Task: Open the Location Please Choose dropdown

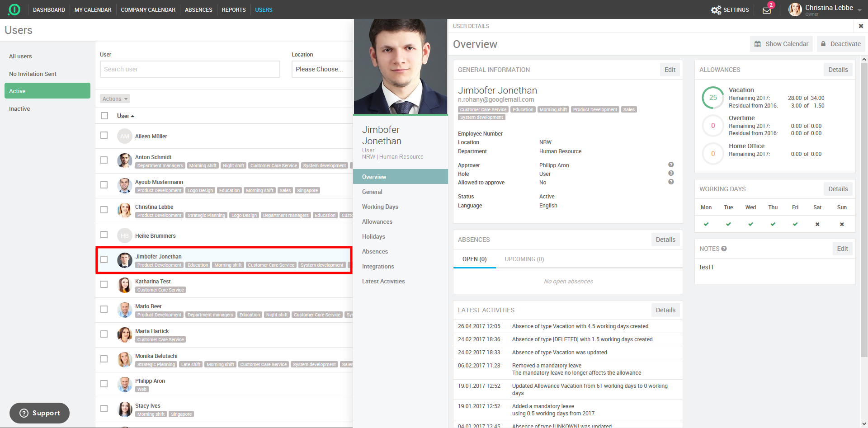Action: click(x=321, y=69)
